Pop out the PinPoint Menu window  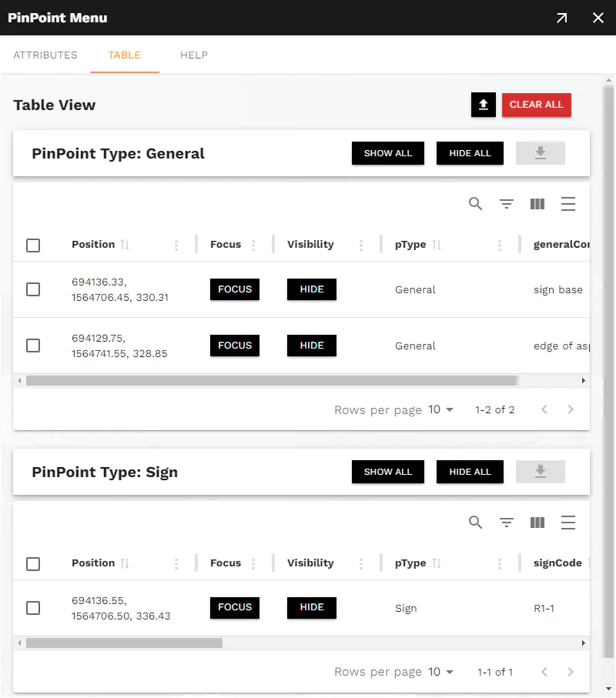[x=561, y=18]
